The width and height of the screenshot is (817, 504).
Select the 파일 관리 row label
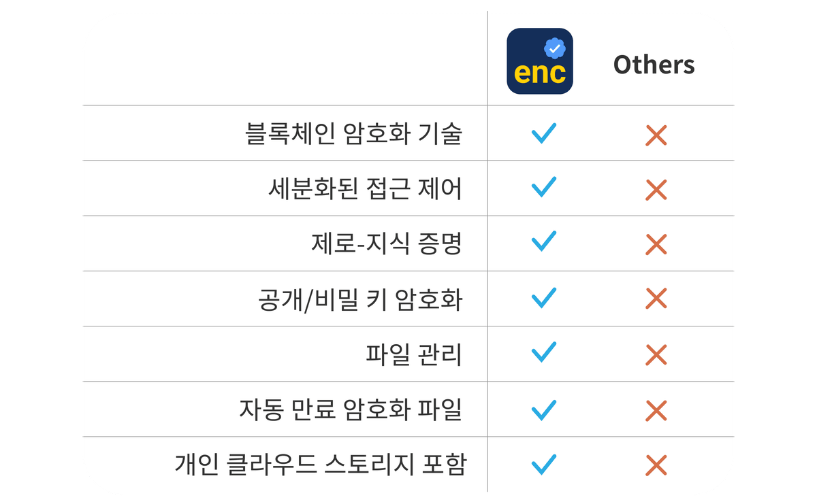click(413, 354)
